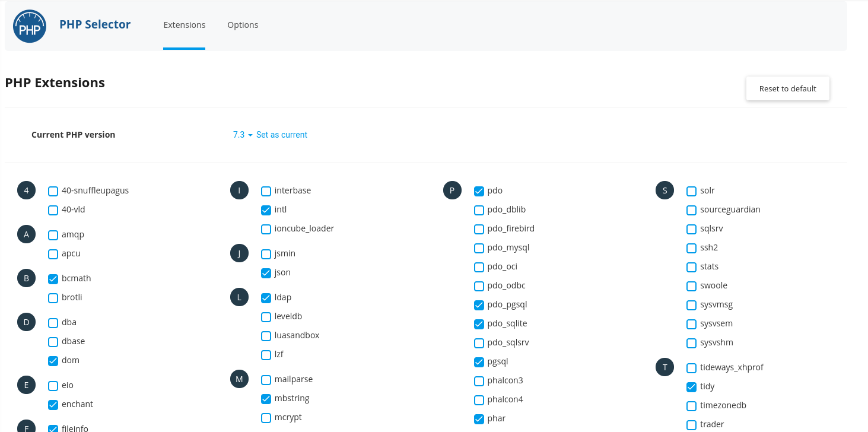868x432 pixels.
Task: Click the letter A section badge
Action: point(26,235)
